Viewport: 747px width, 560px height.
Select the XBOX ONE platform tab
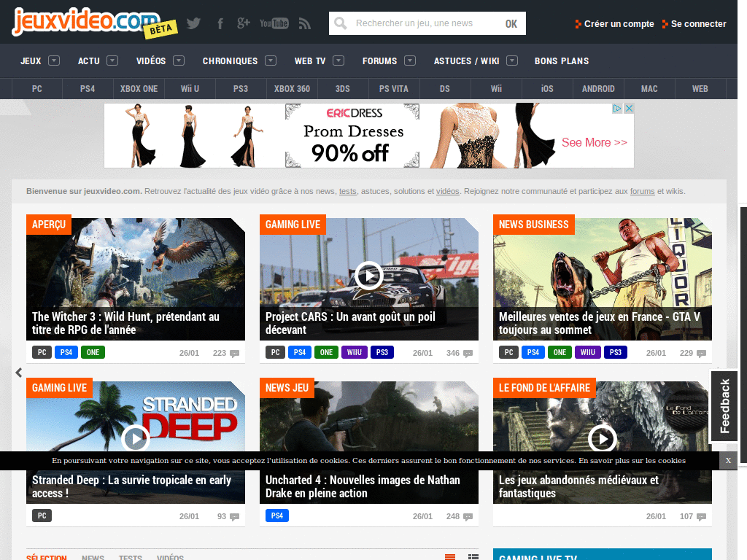(x=139, y=88)
